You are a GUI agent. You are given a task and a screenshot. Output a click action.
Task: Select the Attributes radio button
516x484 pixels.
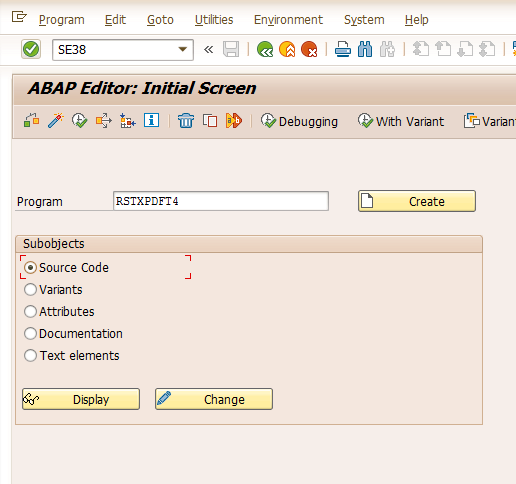click(x=30, y=312)
